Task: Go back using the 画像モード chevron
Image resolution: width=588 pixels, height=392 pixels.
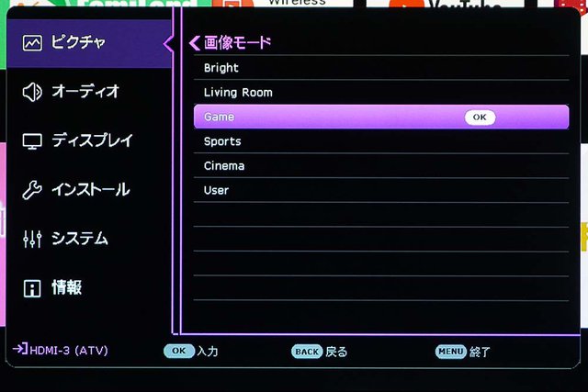Action: pyautogui.click(x=195, y=43)
